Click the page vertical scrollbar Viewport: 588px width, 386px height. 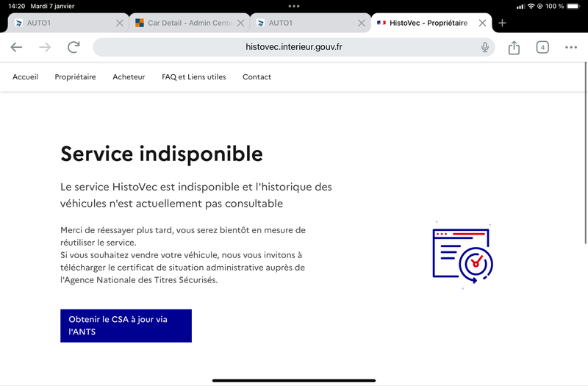pyautogui.click(x=586, y=153)
